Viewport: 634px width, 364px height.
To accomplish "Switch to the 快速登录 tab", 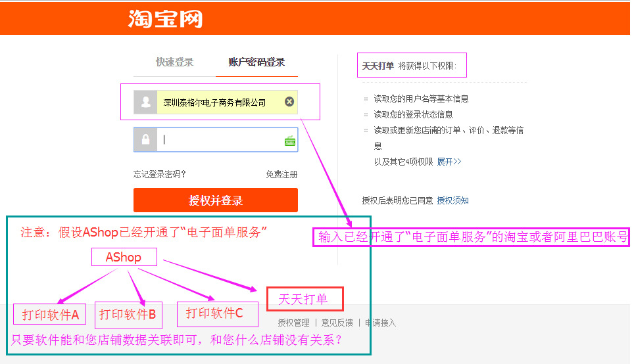I will click(174, 62).
